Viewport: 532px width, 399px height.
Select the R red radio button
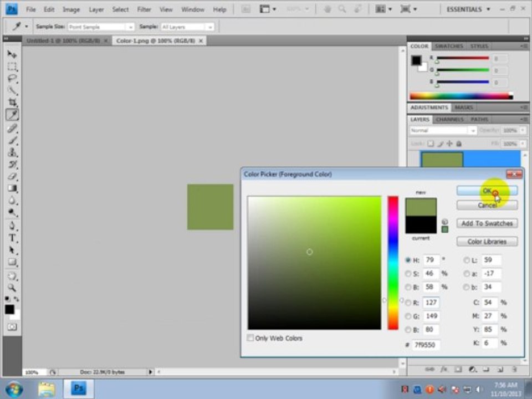coord(408,303)
